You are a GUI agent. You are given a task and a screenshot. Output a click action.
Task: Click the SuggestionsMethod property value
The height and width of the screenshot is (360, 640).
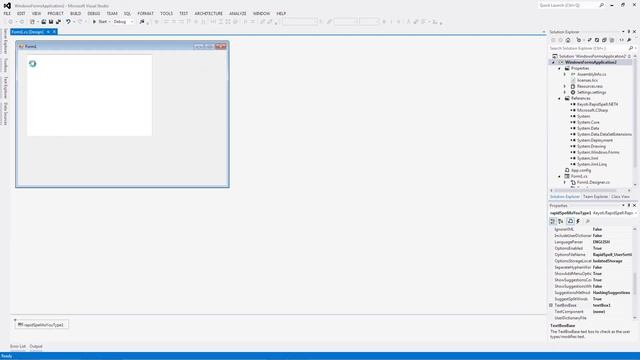(612, 293)
